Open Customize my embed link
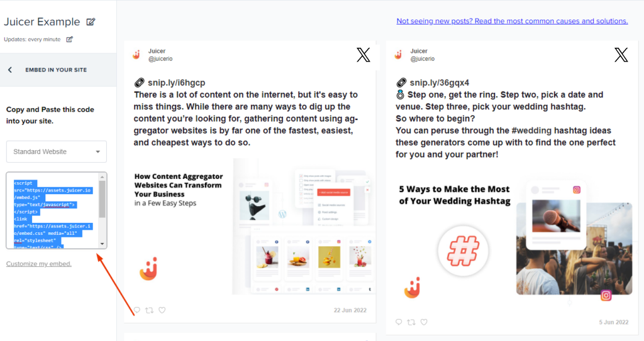The width and height of the screenshot is (644, 341). pos(38,264)
